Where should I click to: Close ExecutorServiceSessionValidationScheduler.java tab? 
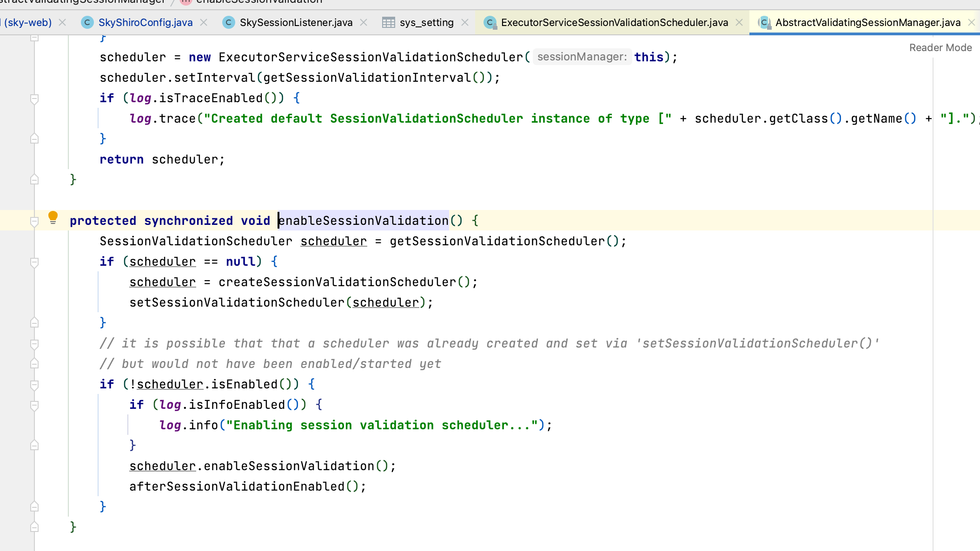(739, 22)
